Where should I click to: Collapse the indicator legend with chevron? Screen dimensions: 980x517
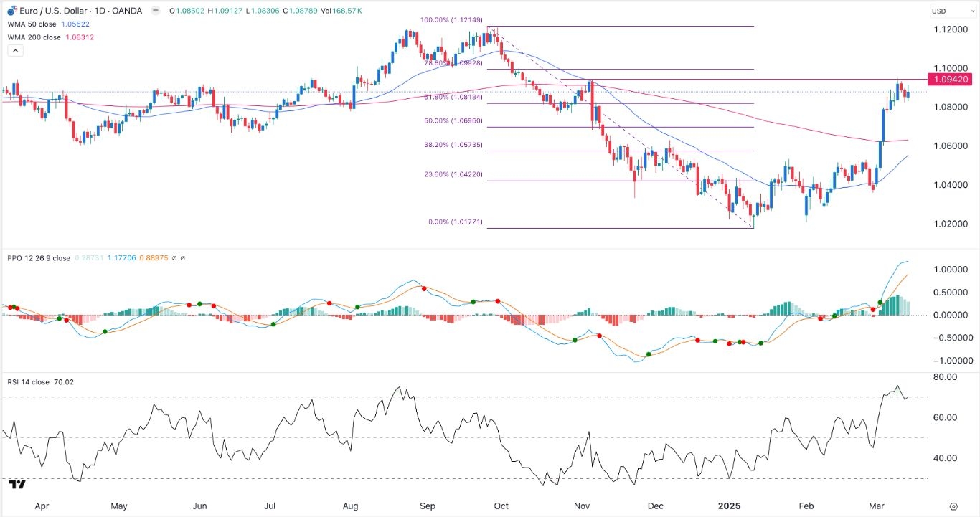pos(14,50)
